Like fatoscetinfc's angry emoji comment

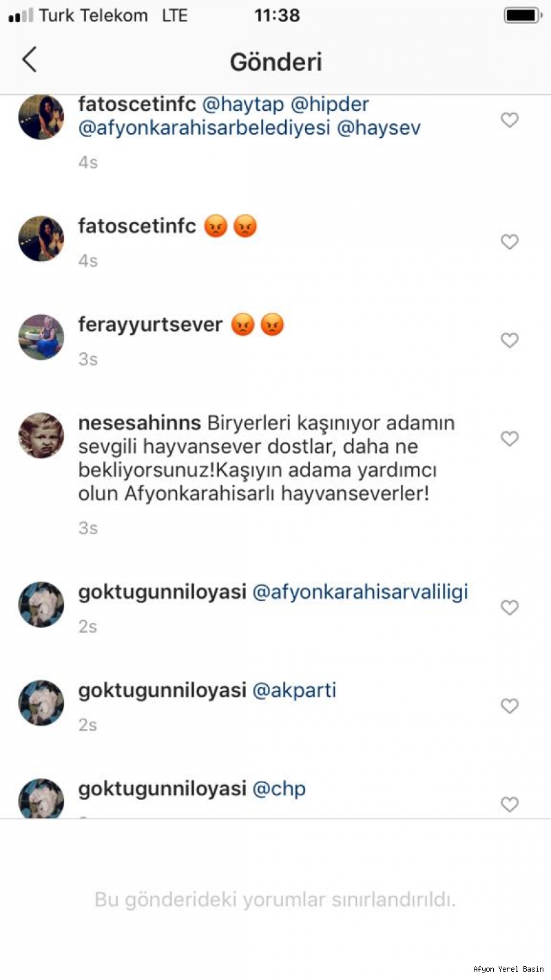click(x=510, y=242)
